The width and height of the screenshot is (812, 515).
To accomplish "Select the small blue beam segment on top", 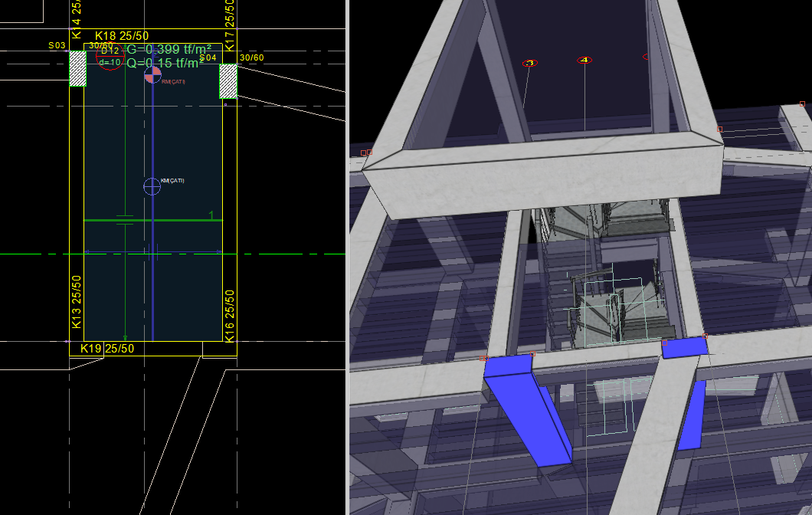I will 685,347.
